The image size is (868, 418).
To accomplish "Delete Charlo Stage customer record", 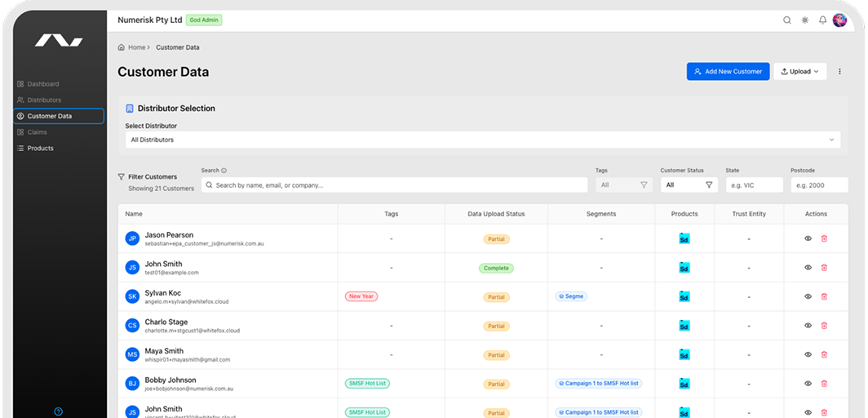I will [824, 326].
